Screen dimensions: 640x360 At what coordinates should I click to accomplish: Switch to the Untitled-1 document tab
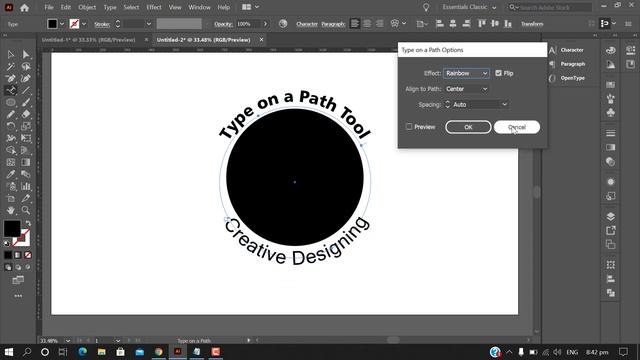coord(89,40)
